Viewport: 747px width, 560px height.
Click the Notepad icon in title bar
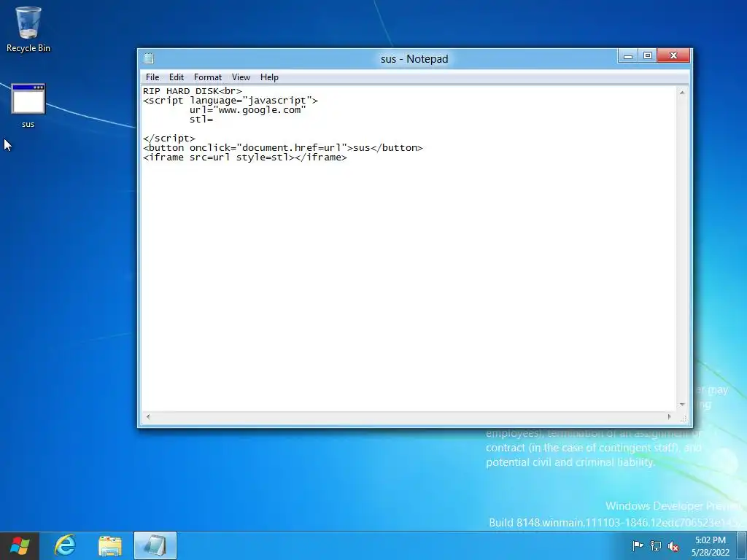[x=149, y=58]
